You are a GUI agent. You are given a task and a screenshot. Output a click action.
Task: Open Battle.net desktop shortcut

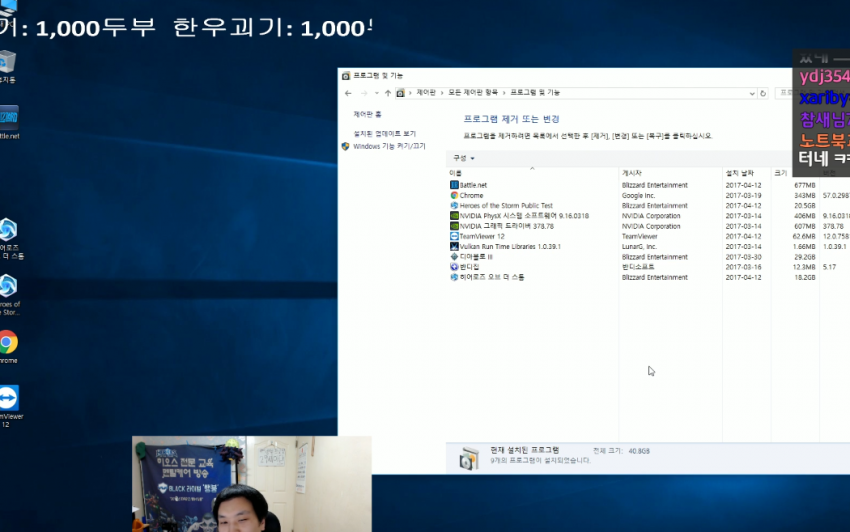click(9, 117)
